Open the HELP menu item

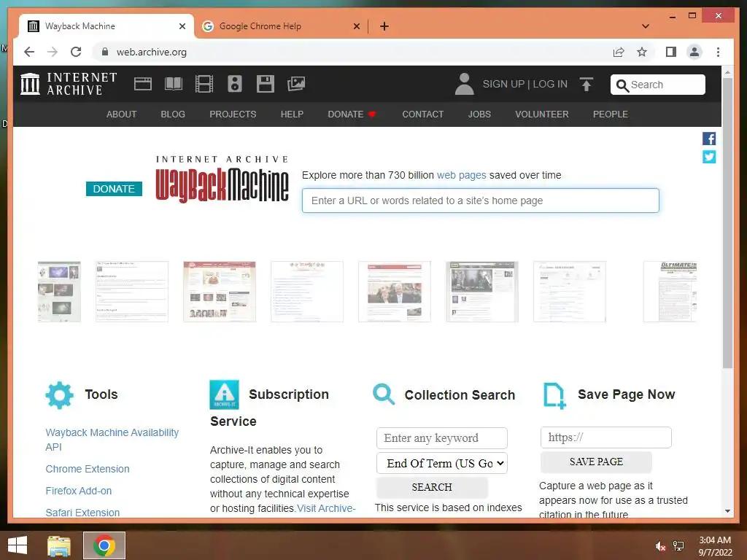[292, 114]
